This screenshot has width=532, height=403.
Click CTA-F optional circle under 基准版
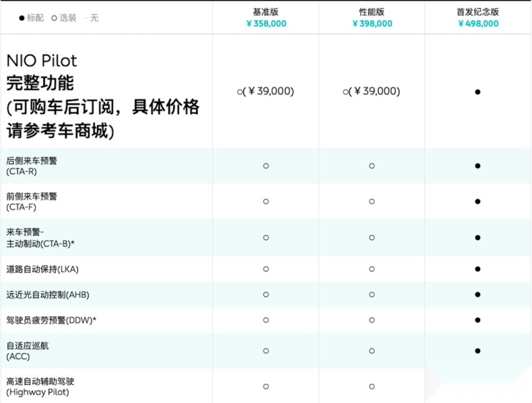pyautogui.click(x=266, y=201)
